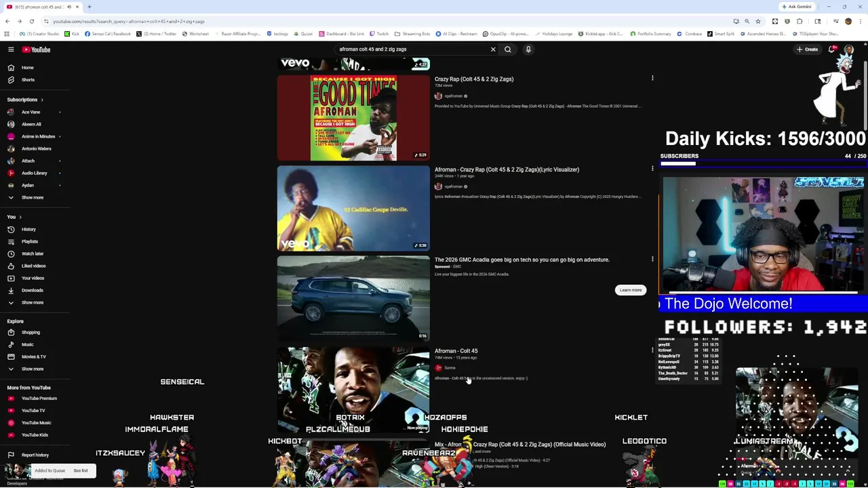Click the browser address bar URL
The height and width of the screenshot is (488, 868).
tap(129, 21)
